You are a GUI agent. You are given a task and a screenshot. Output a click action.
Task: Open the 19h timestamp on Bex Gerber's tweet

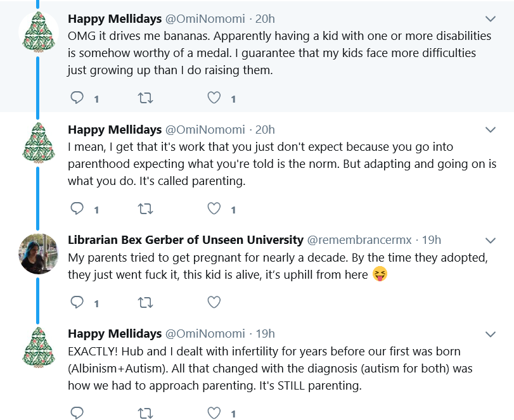432,240
